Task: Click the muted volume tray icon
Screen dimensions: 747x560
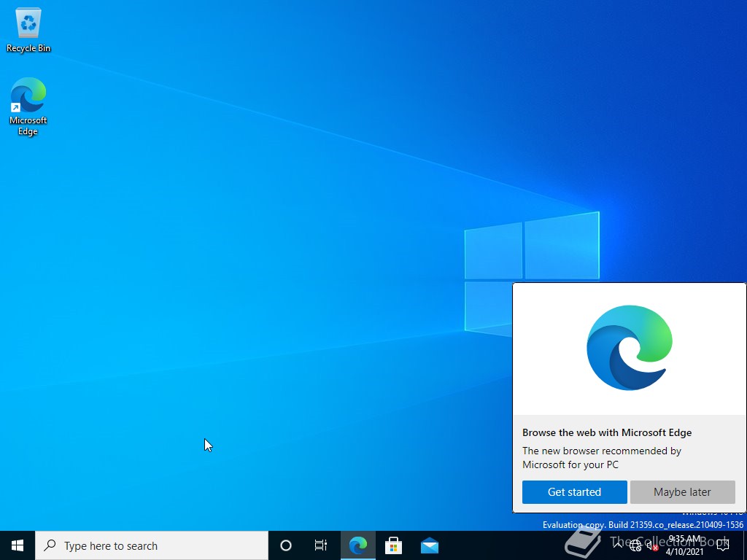Action: [651, 545]
